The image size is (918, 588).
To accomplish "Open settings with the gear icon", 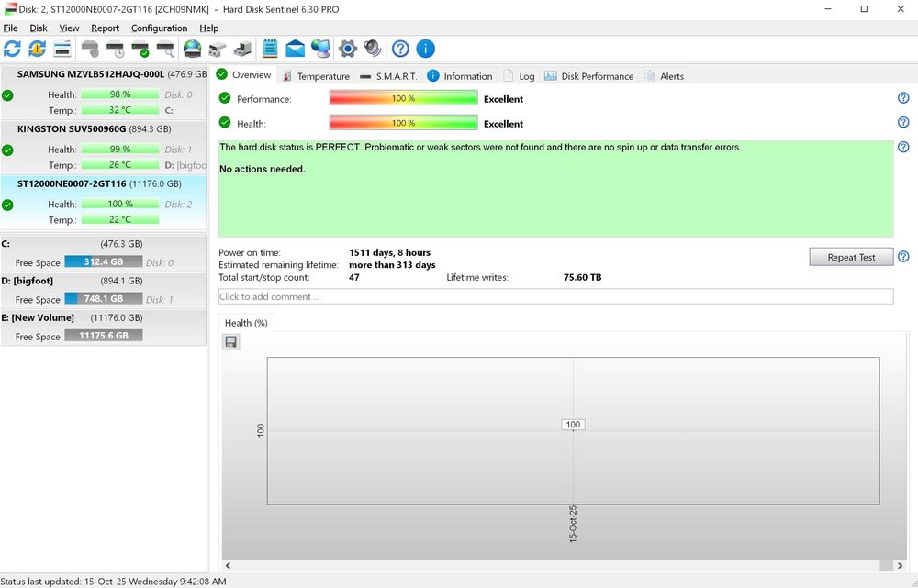I will click(x=347, y=49).
